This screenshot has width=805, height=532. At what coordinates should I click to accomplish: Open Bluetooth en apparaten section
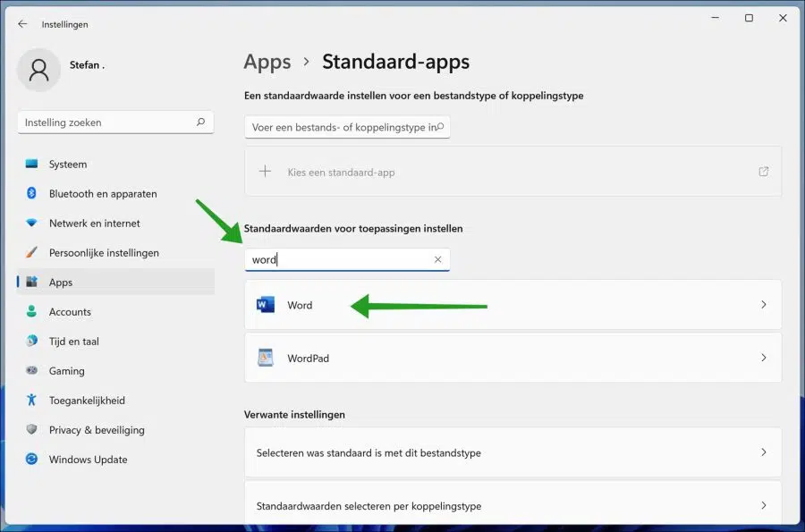116,194
